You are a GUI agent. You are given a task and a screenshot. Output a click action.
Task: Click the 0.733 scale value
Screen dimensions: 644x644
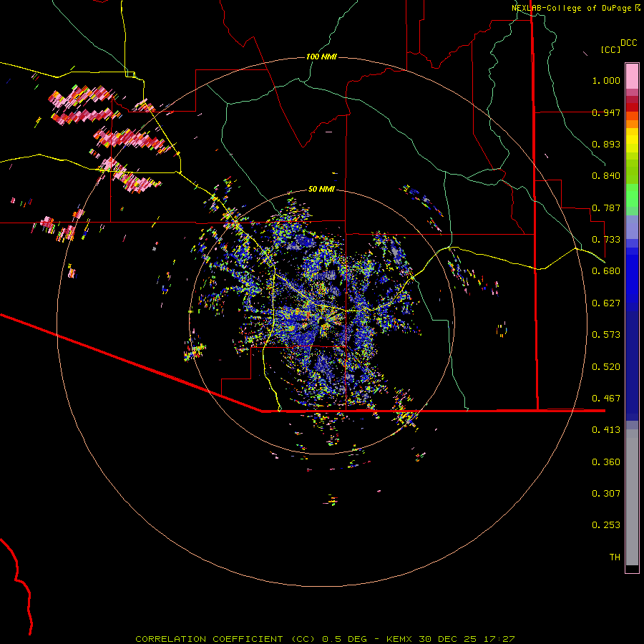point(606,240)
